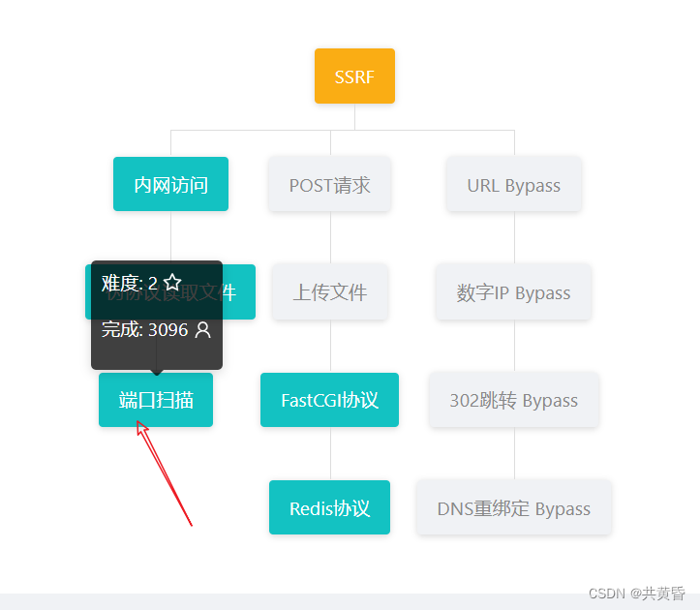This screenshot has height=610, width=700.
Task: Open the 302跳转 Bypass node
Action: coord(514,400)
